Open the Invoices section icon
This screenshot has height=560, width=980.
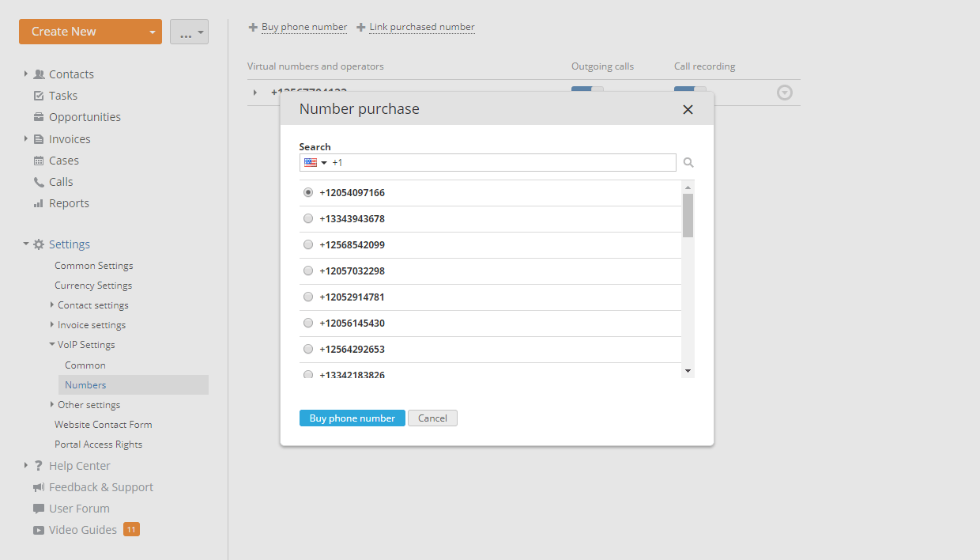click(x=37, y=138)
